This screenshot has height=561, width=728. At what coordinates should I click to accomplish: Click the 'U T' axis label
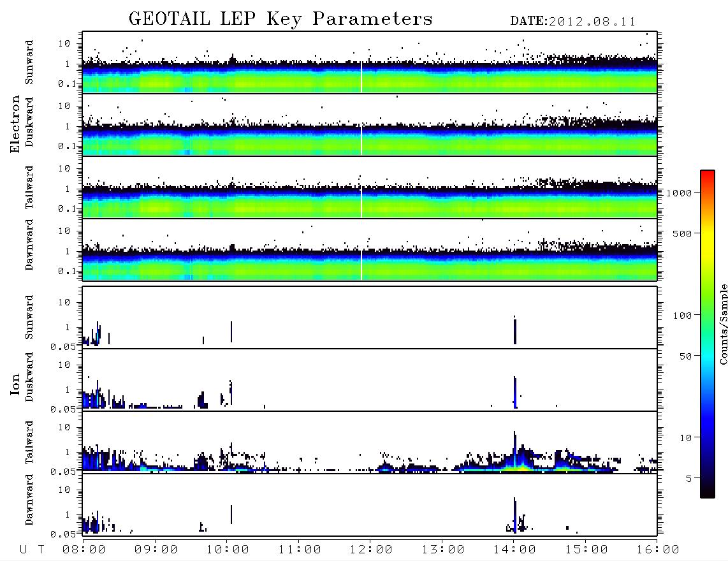[32, 550]
